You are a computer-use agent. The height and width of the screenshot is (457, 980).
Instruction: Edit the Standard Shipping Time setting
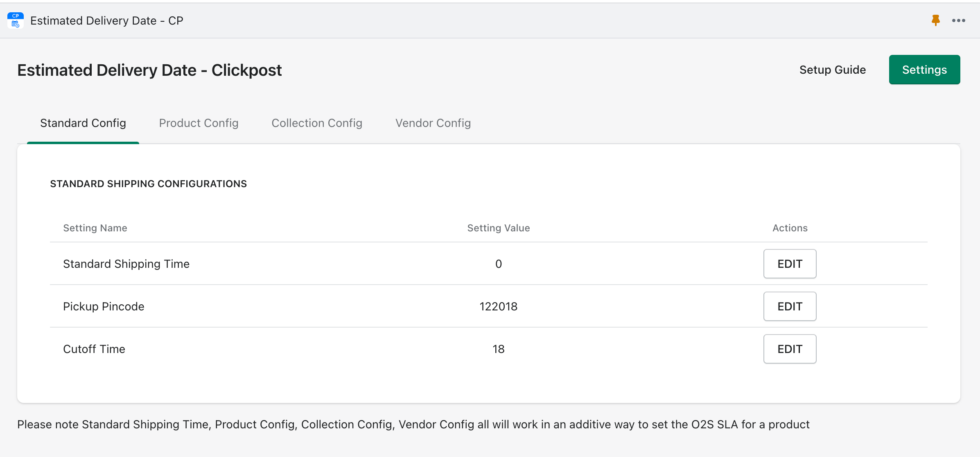790,264
